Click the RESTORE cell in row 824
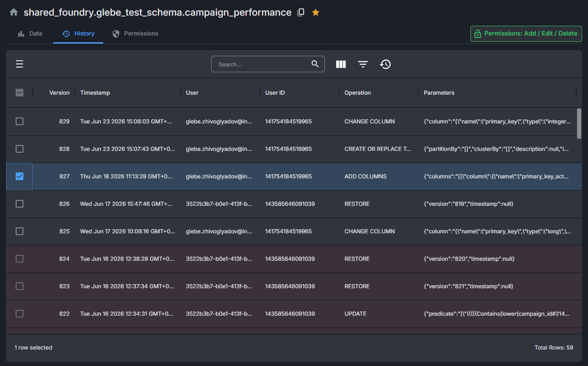588x366 pixels. pyautogui.click(x=357, y=259)
